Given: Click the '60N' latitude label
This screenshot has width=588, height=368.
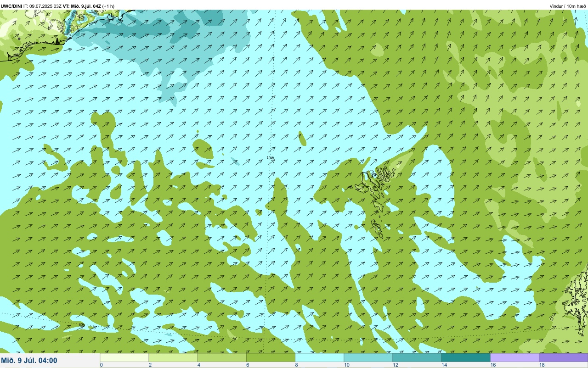Looking at the screenshot, I should [x=82, y=325].
